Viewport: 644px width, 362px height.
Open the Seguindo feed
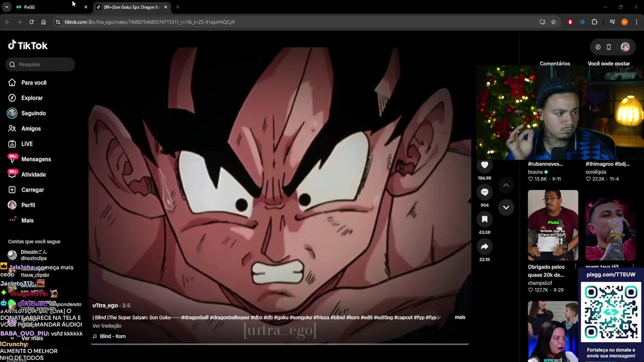tap(33, 113)
